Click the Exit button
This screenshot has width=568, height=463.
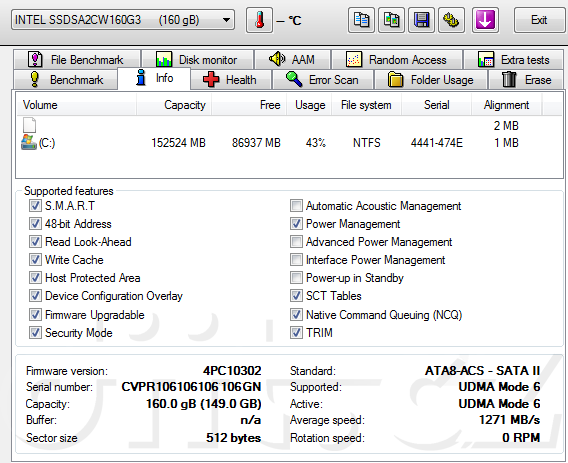pos(539,20)
